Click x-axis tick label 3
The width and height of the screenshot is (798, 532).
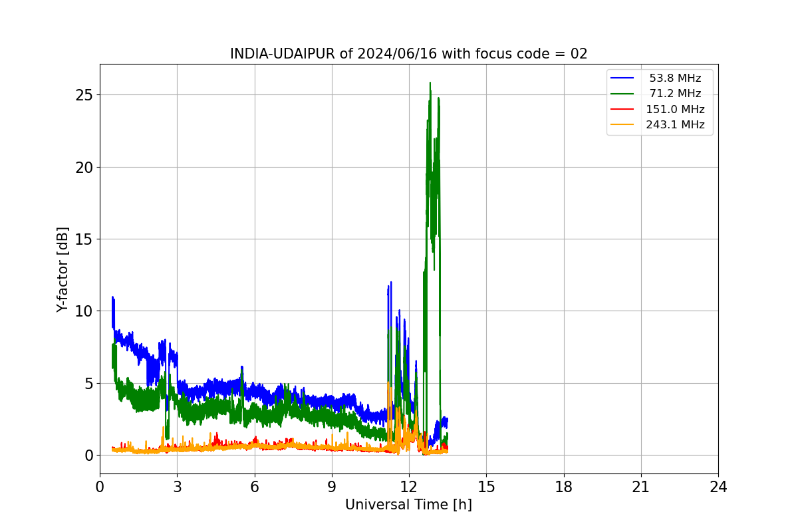pyautogui.click(x=177, y=487)
